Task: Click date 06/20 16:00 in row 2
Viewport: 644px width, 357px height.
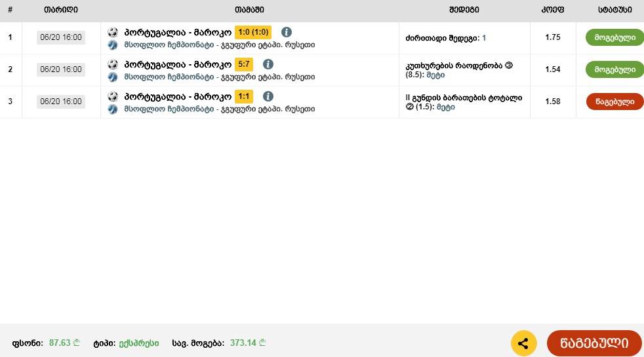Action: (x=61, y=69)
